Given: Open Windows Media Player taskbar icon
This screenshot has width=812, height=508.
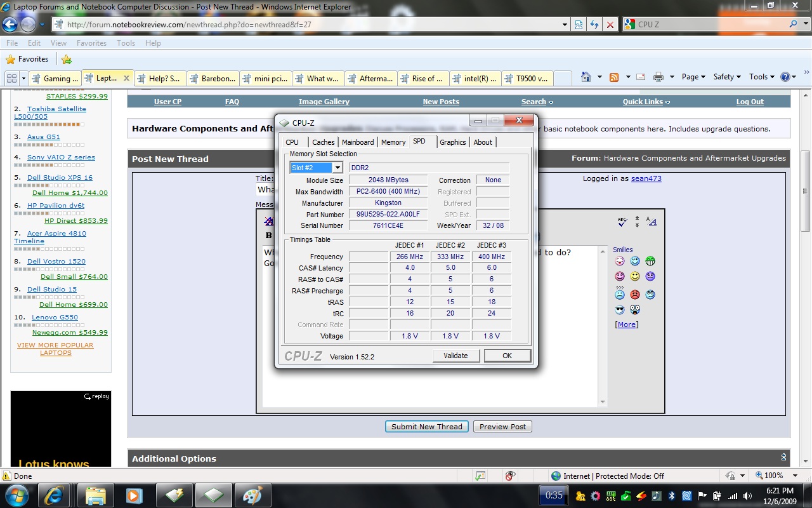Looking at the screenshot, I should [x=134, y=495].
